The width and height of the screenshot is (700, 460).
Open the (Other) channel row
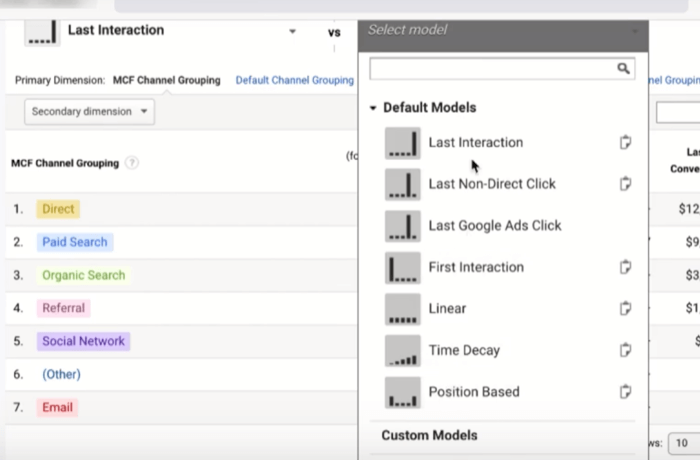(61, 374)
